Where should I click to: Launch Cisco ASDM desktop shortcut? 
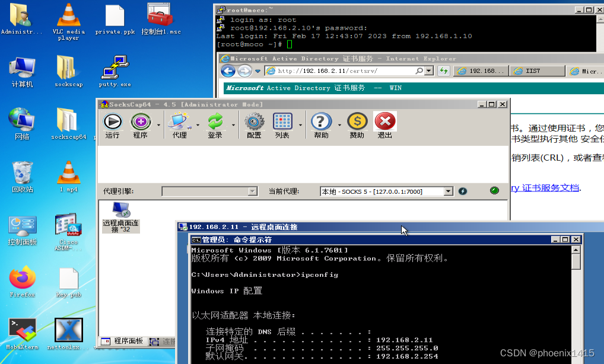tap(69, 232)
